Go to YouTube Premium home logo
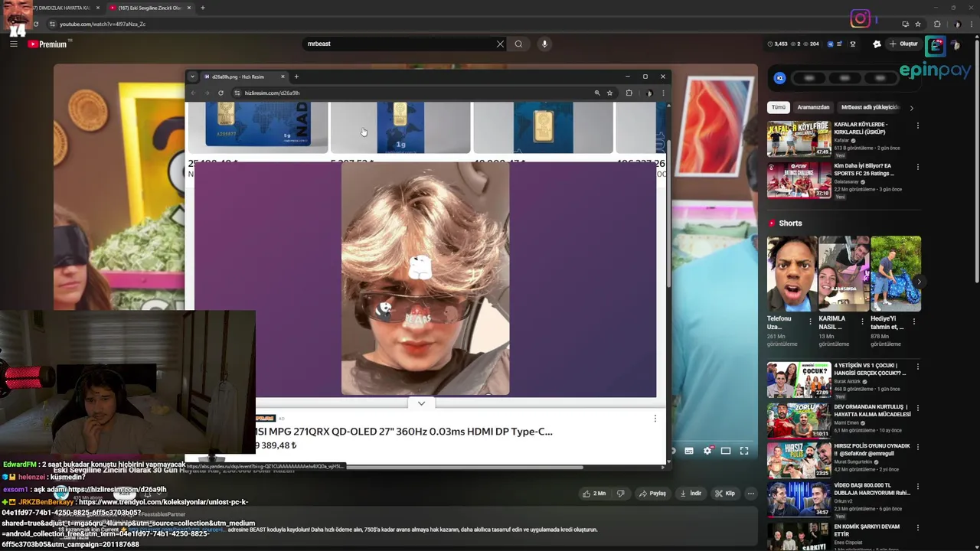980x551 pixels. (x=47, y=44)
